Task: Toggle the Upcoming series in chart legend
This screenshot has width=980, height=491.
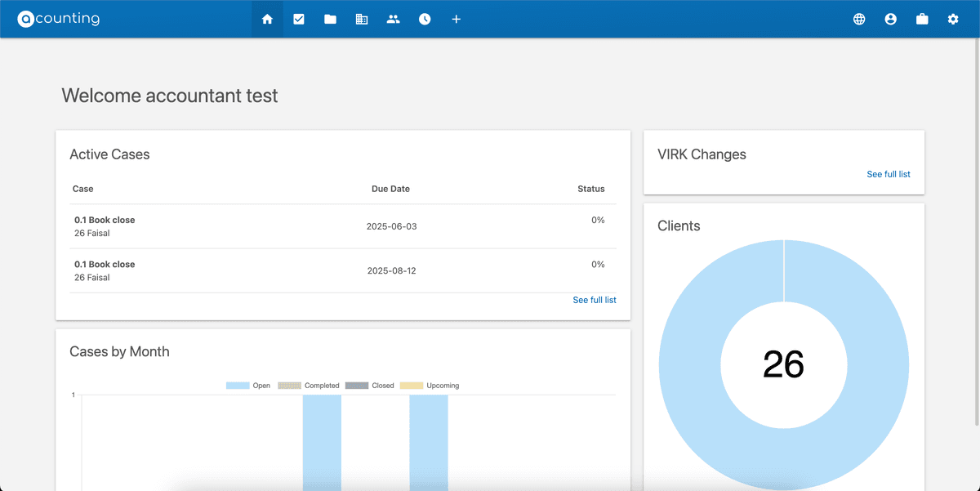Action: point(430,386)
